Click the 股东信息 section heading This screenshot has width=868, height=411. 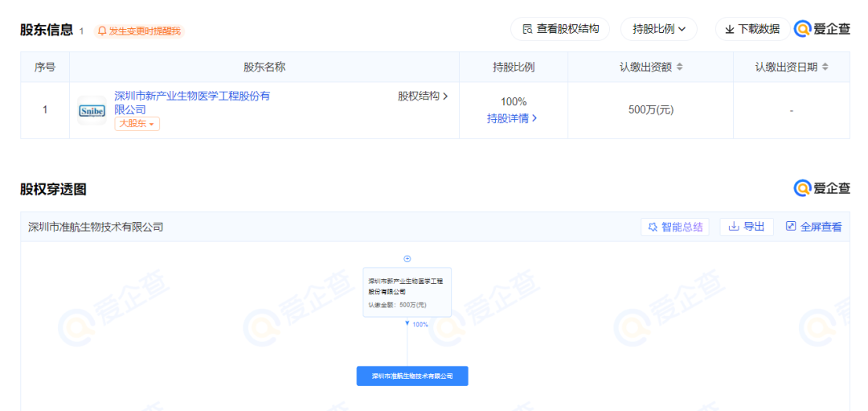(47, 30)
